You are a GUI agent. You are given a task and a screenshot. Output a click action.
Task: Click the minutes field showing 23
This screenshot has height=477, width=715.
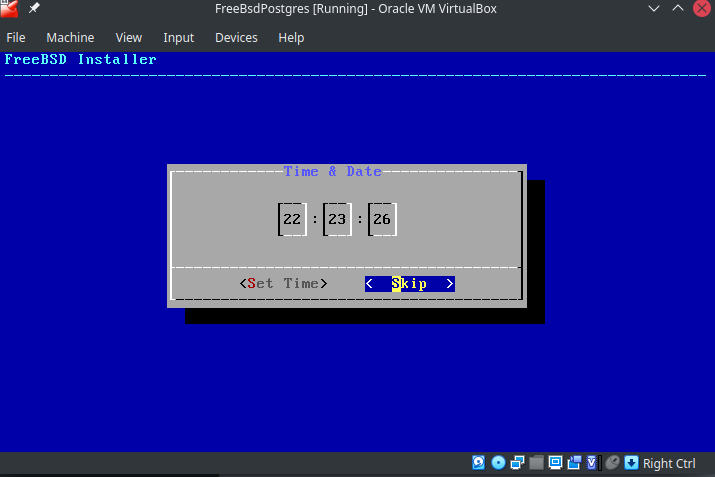pos(337,219)
